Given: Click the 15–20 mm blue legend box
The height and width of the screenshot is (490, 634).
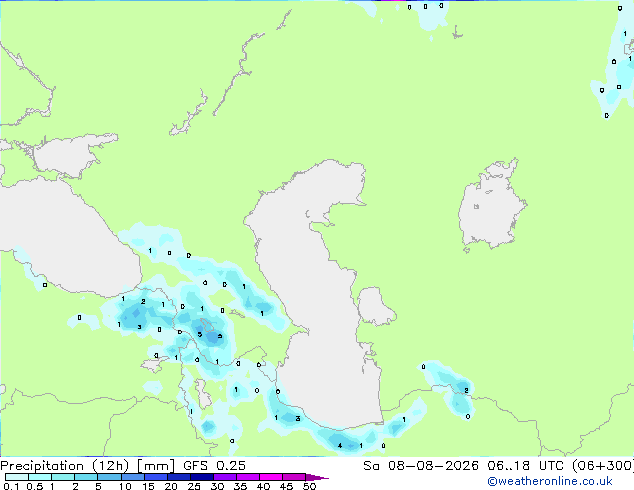Looking at the screenshot, I should (156, 477).
